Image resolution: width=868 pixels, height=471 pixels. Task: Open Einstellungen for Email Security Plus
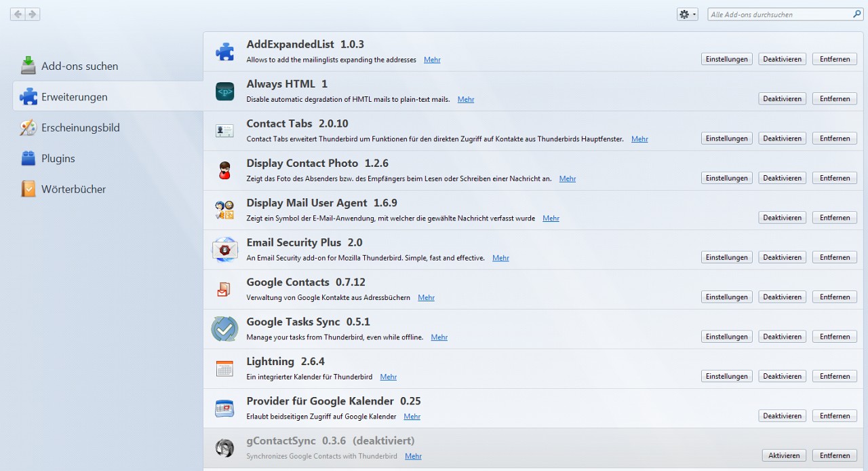(726, 257)
